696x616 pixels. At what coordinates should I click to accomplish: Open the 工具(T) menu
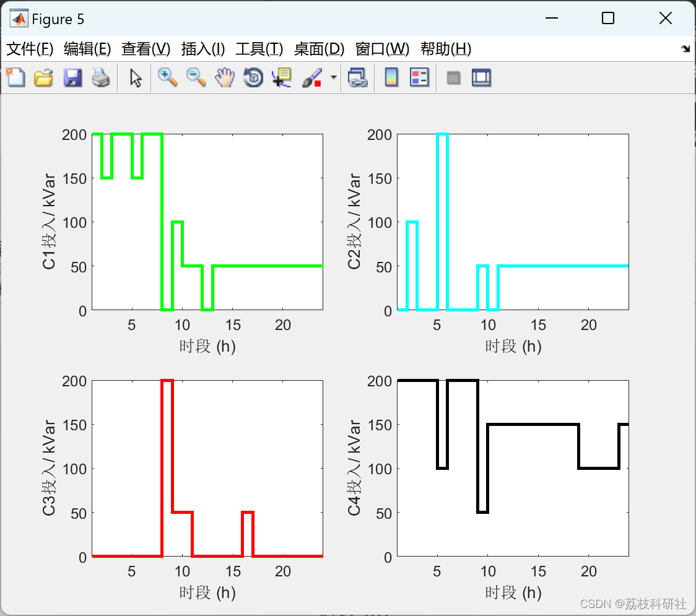click(x=259, y=49)
